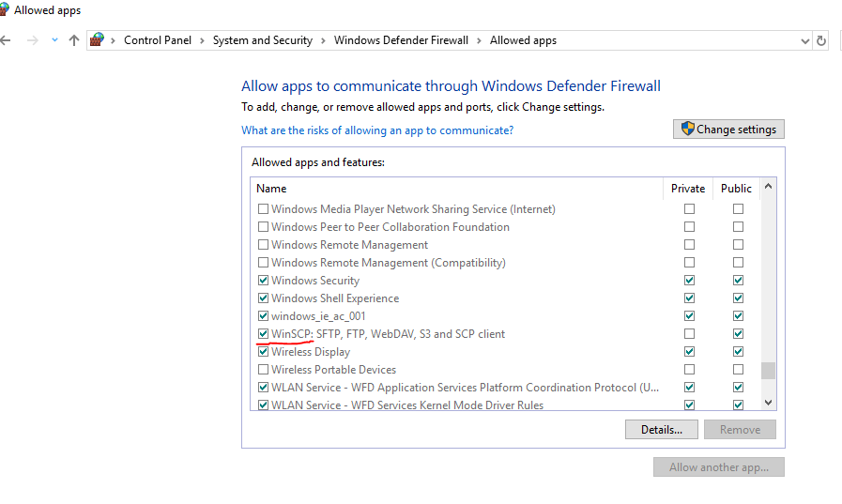842x504 pixels.
Task: Select the WinSCP: SFTP, FTP, WebDAV row text
Action: [388, 334]
